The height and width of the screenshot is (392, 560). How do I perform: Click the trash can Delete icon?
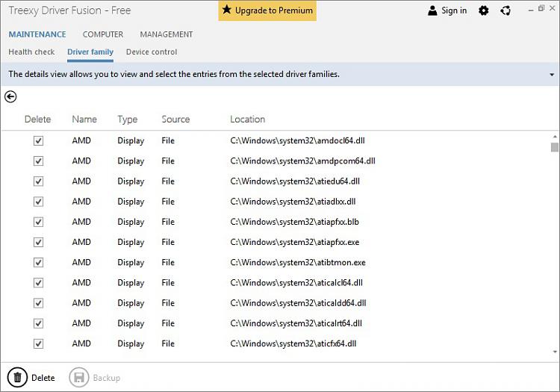pos(17,377)
